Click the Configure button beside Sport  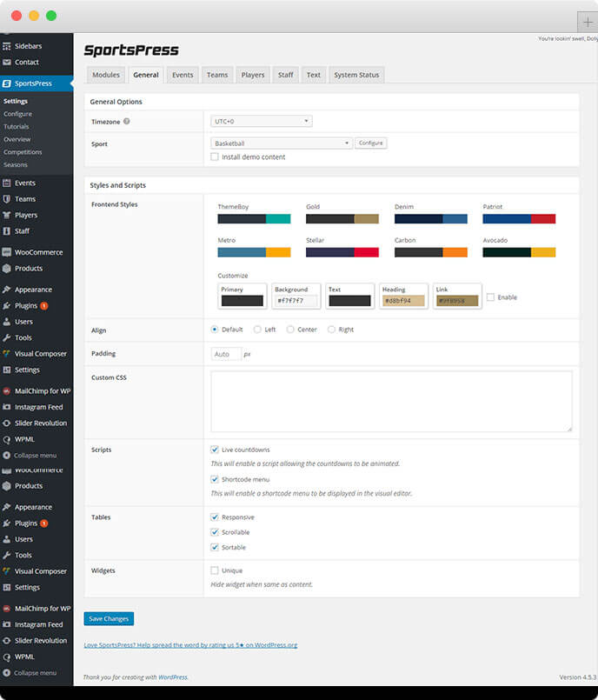click(371, 143)
